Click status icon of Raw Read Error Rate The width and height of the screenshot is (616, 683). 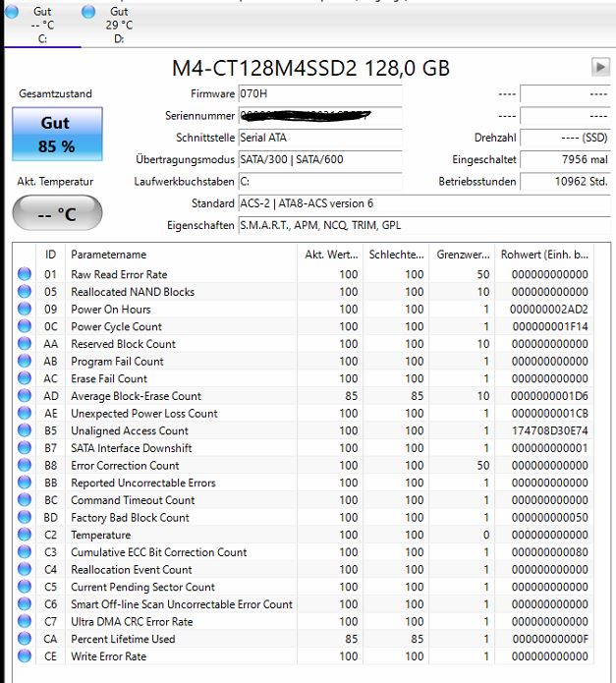[25, 274]
